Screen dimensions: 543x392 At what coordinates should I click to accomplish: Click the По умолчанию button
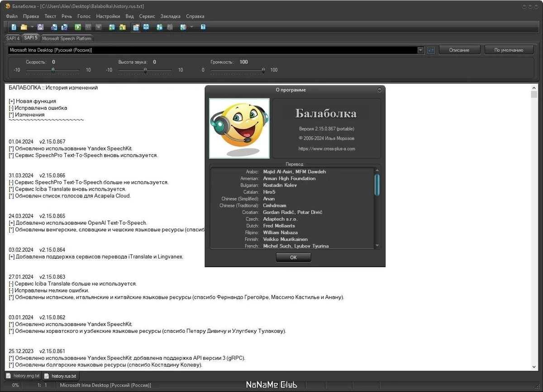click(x=509, y=50)
